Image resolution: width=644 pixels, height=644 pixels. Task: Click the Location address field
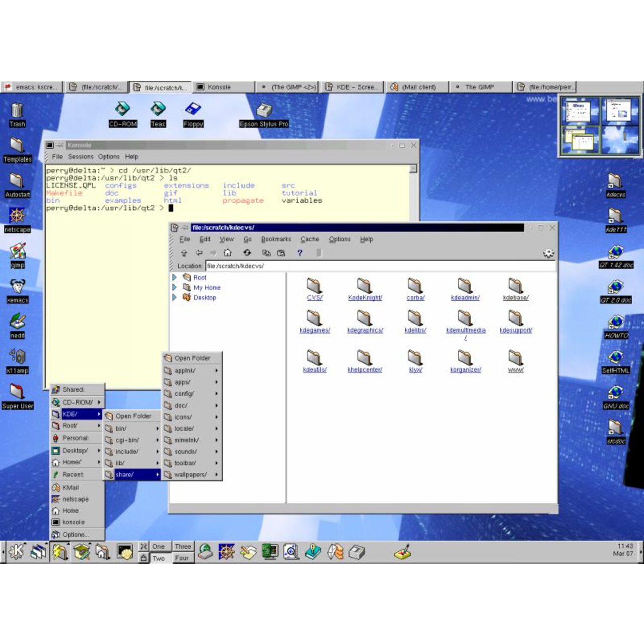[x=380, y=266]
